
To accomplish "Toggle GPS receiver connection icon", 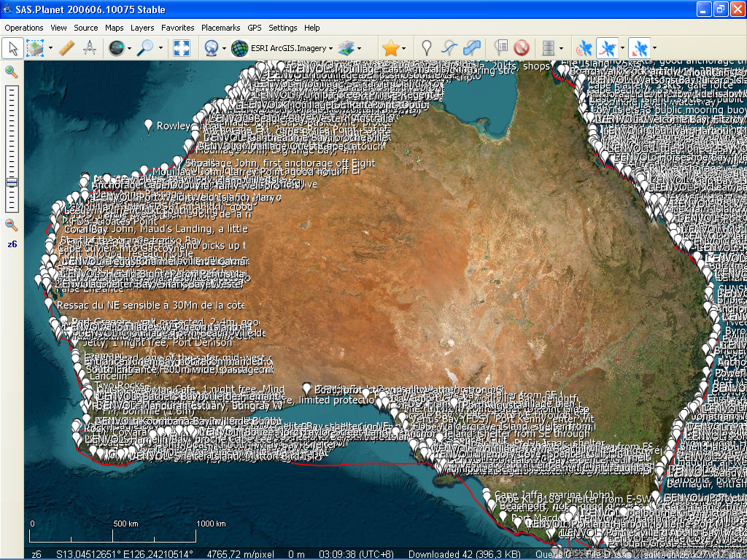I will (x=584, y=48).
